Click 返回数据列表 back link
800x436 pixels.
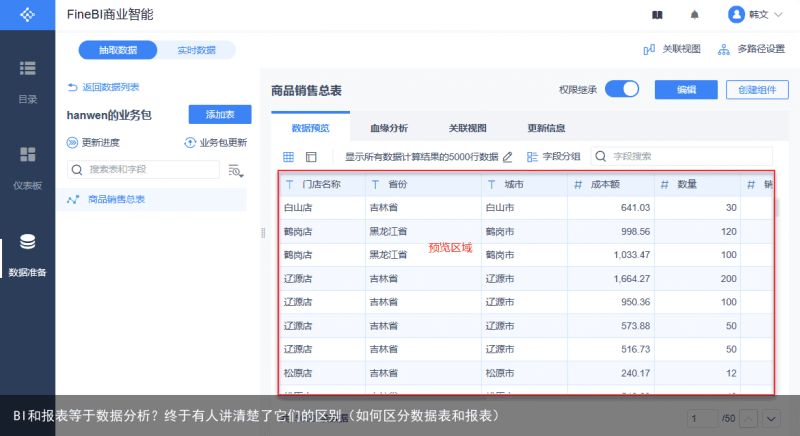pyautogui.click(x=104, y=87)
